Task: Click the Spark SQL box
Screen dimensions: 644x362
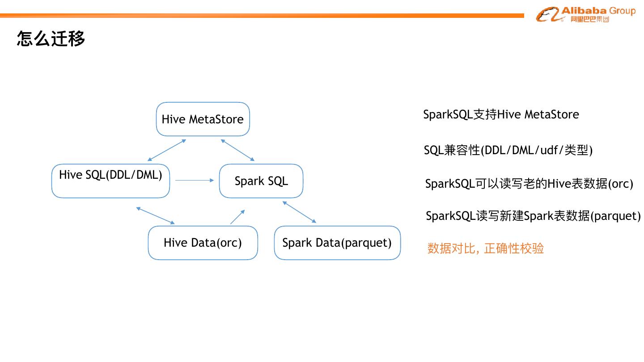Action: point(261,181)
